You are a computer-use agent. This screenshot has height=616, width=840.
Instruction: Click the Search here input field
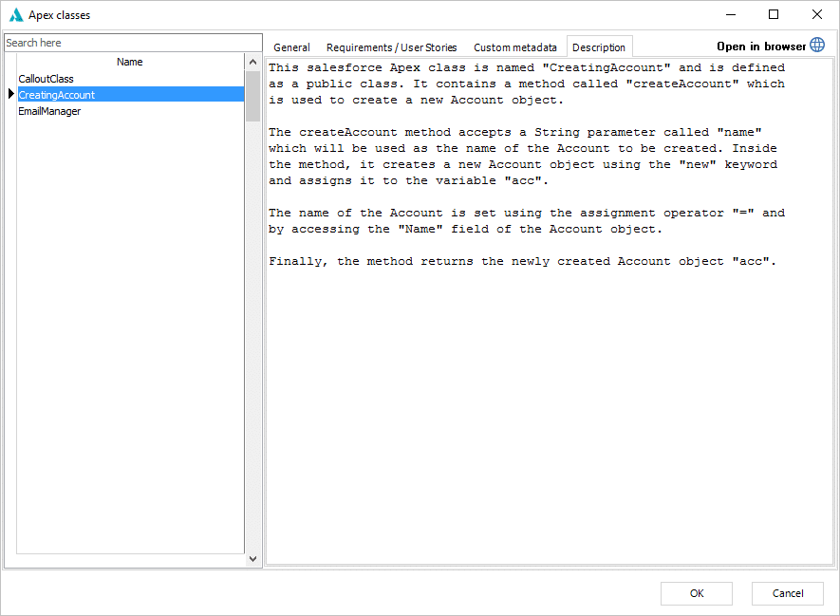133,42
